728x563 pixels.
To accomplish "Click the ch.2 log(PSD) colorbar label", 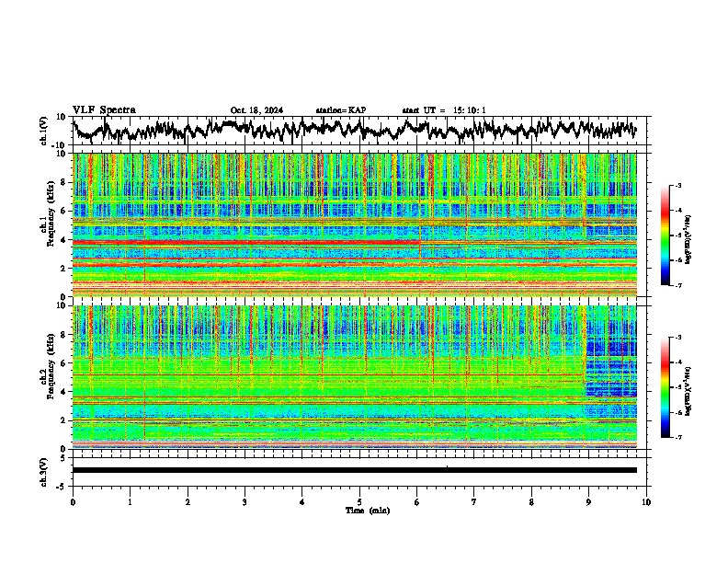I will [688, 391].
